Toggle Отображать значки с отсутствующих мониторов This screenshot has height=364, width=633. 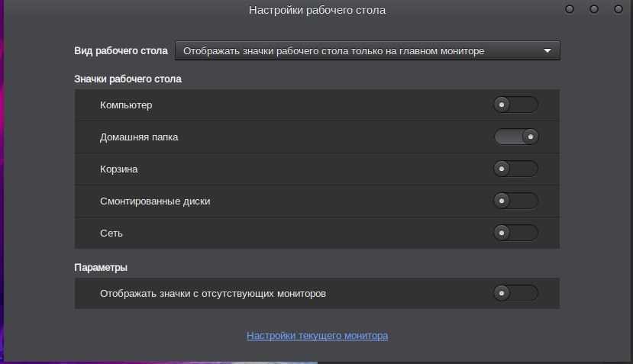click(515, 293)
